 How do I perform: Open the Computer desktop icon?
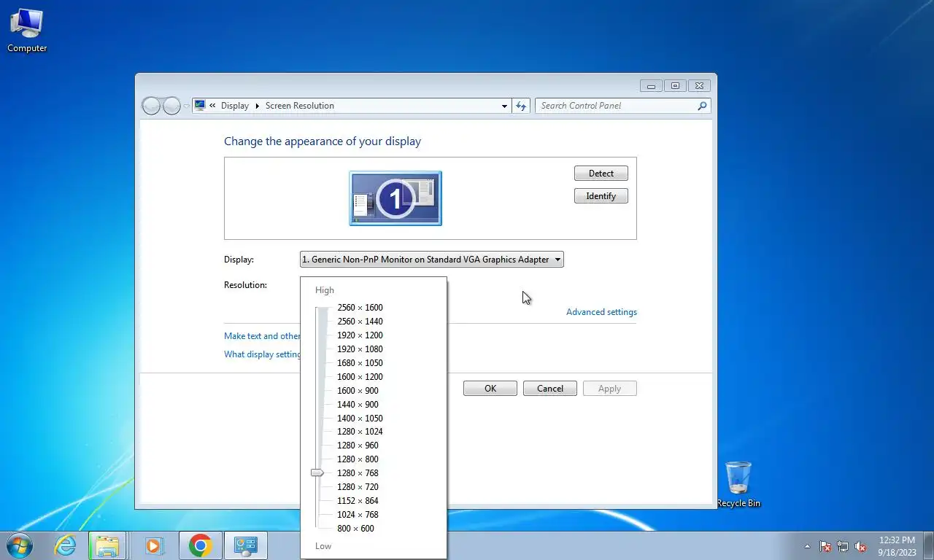pyautogui.click(x=27, y=31)
